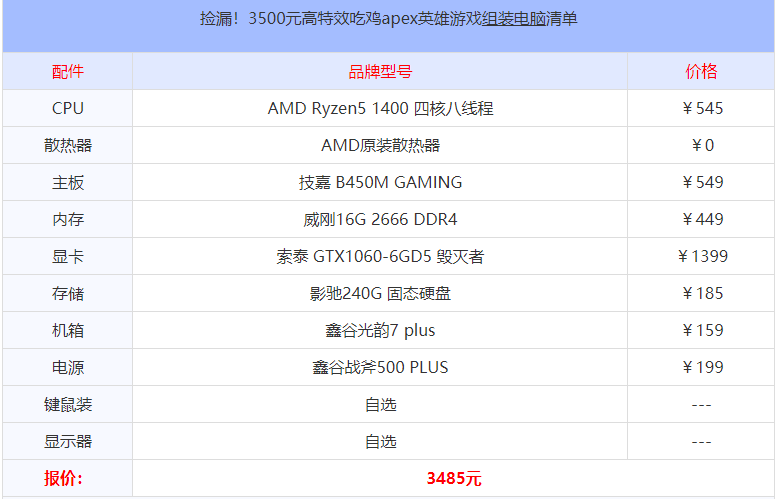Click the ¥185 price cell
This screenshot has height=499, width=777.
click(702, 293)
